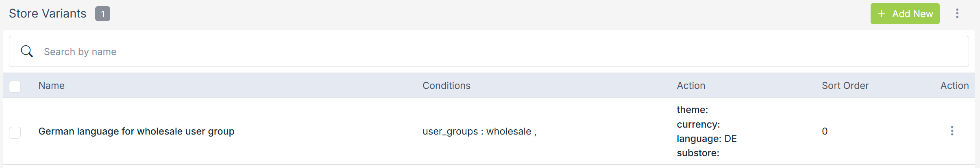Open the page-level three-dot options menu
The height and width of the screenshot is (168, 980).
click(957, 13)
